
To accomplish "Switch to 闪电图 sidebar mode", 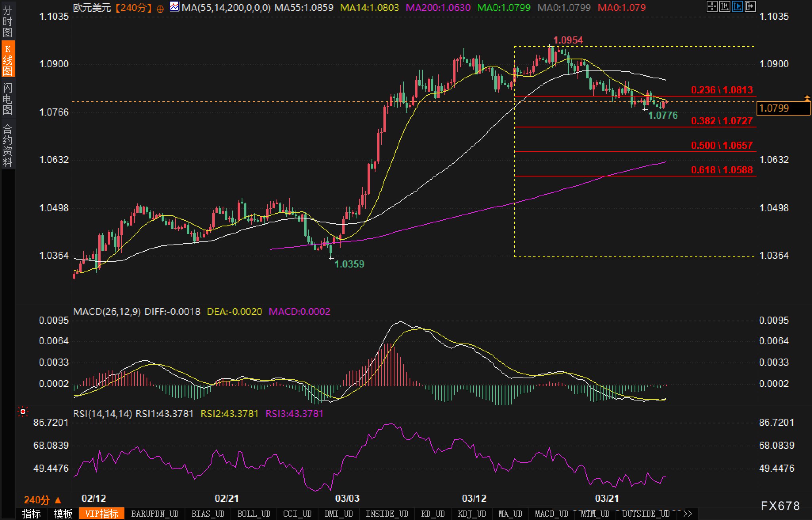I will tap(8, 99).
